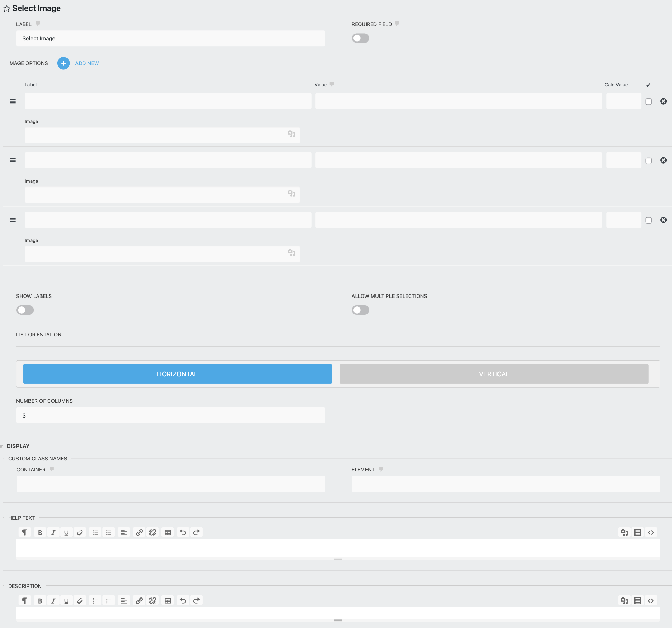The height and width of the screenshot is (628, 672).
Task: Insert a hyperlink in Help Text
Action: (139, 532)
